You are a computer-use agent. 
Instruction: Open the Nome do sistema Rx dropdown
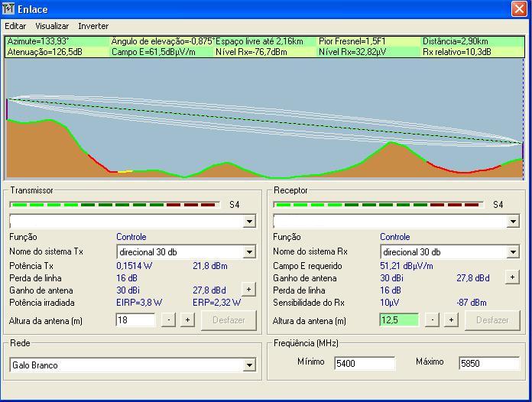(x=513, y=252)
